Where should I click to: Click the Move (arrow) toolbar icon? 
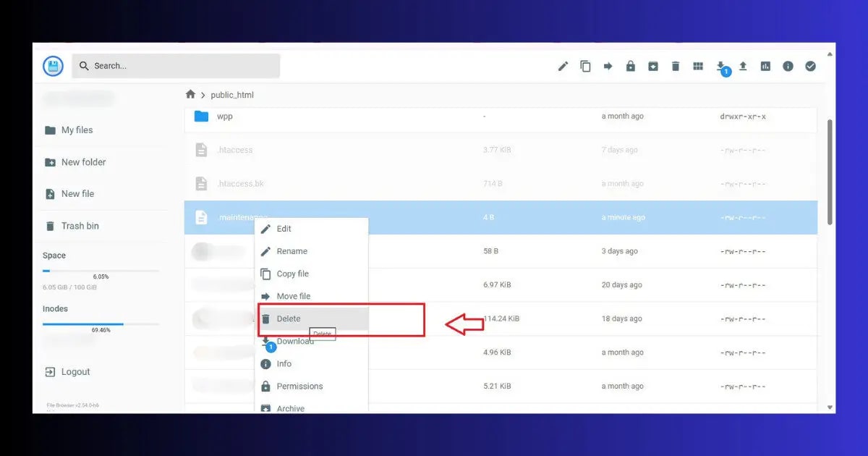(x=607, y=66)
